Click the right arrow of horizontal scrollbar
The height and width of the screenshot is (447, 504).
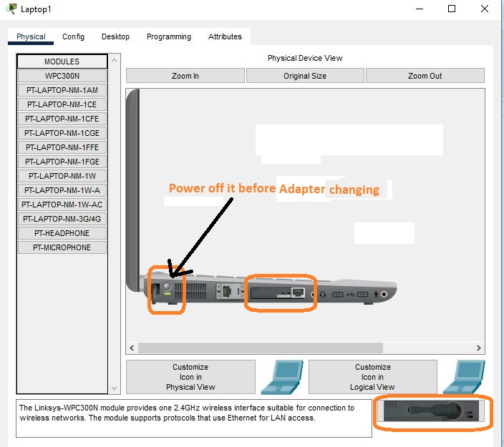point(479,348)
